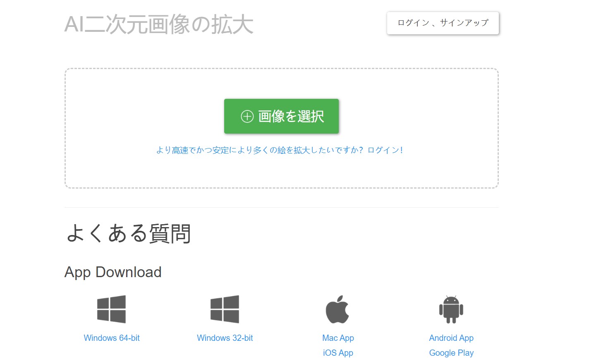Click the よくある質問 heading
Viewport: 589px width, 364px height.
128,233
